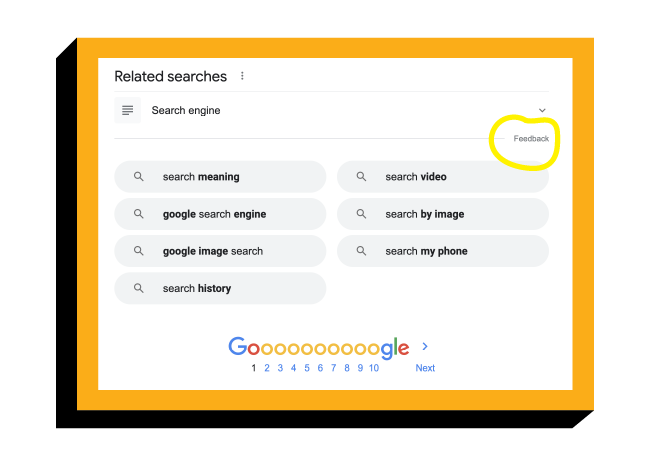Screen dimensions: 650x466
Task: Click the Search engine article icon
Action: click(x=127, y=110)
